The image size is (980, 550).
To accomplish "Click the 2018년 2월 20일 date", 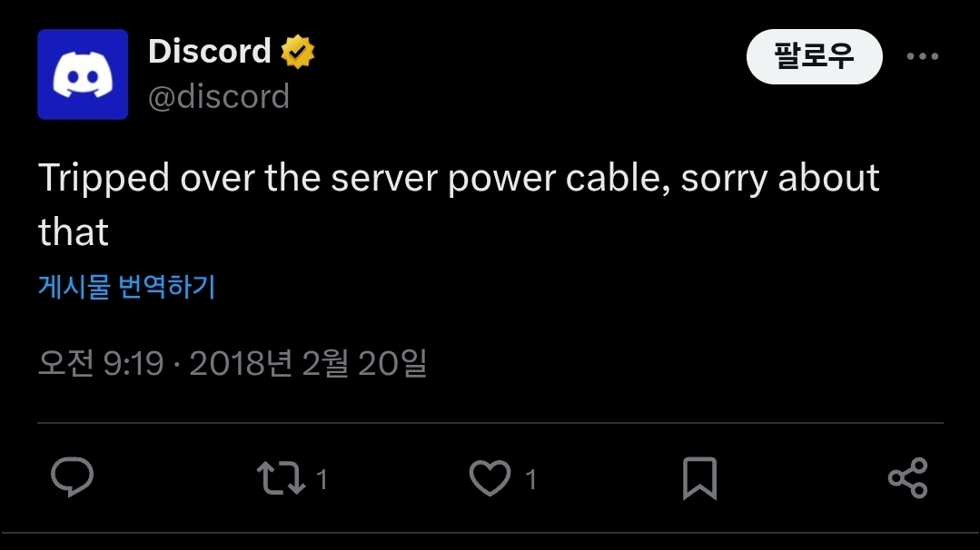I will click(x=308, y=364).
